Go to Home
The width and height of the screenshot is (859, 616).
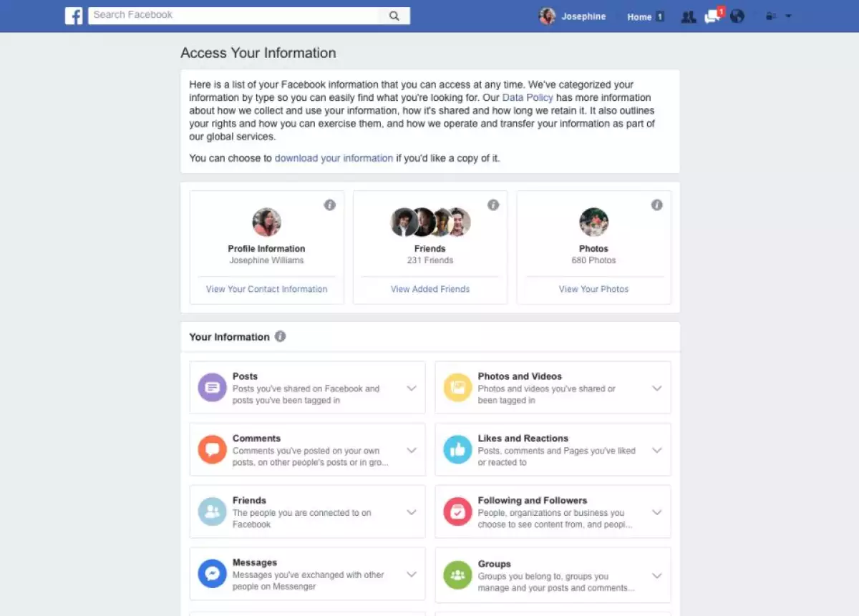coord(639,16)
